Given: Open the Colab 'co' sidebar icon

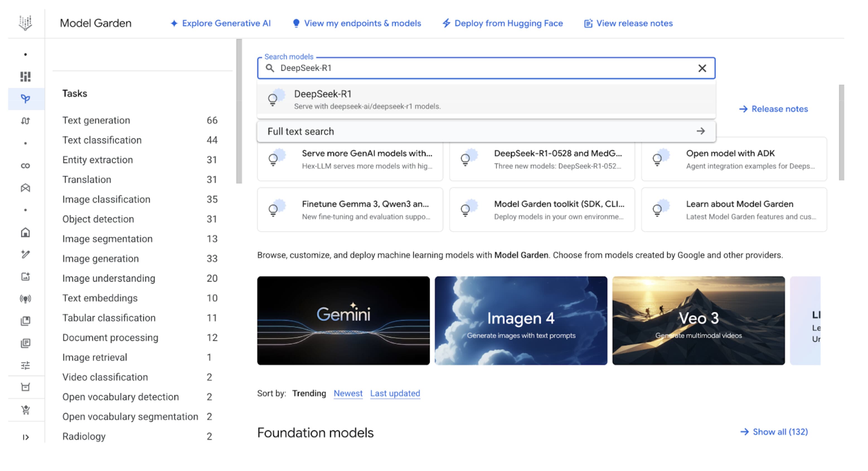Looking at the screenshot, I should tap(25, 166).
